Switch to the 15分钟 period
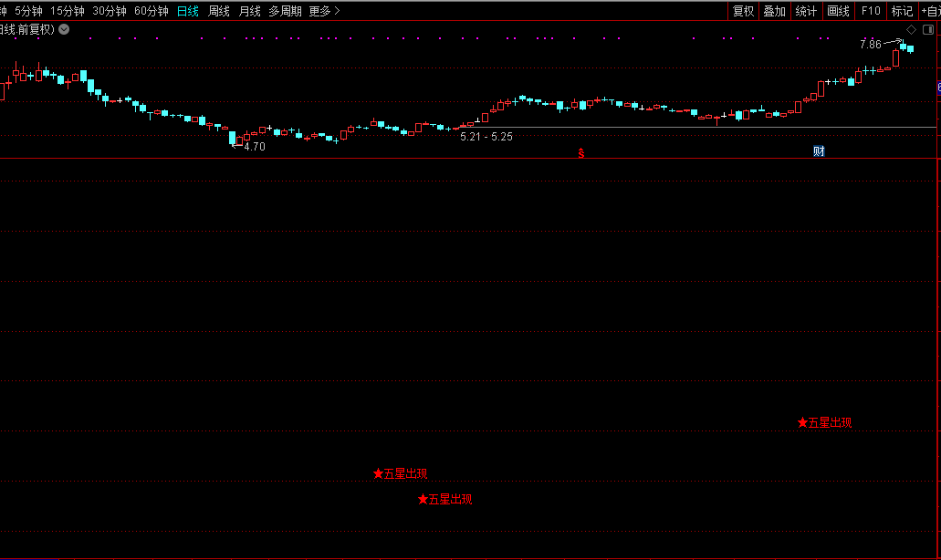The image size is (941, 560). (x=68, y=11)
